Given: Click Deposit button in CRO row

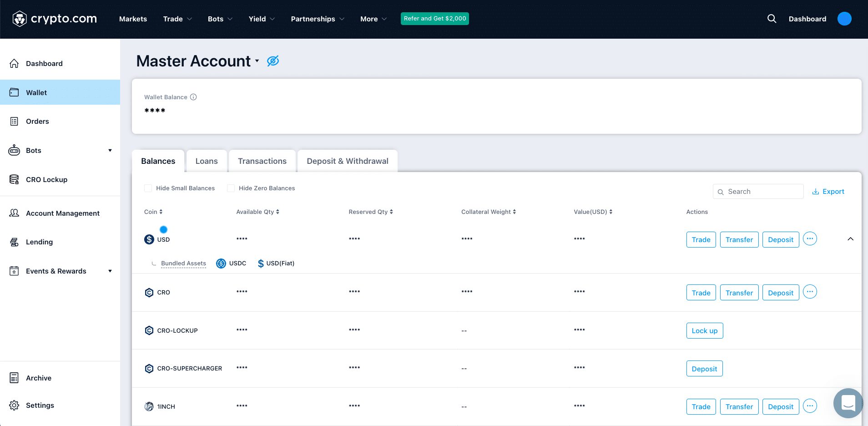Looking at the screenshot, I should (781, 293).
